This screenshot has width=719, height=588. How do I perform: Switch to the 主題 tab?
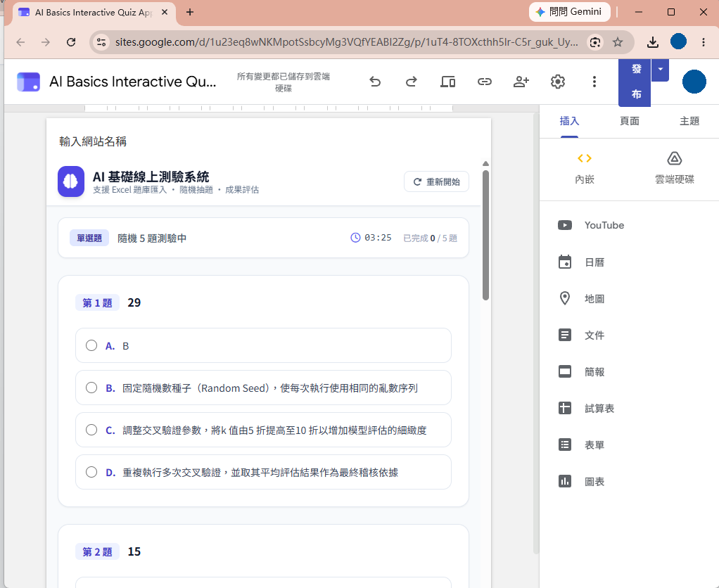[689, 121]
